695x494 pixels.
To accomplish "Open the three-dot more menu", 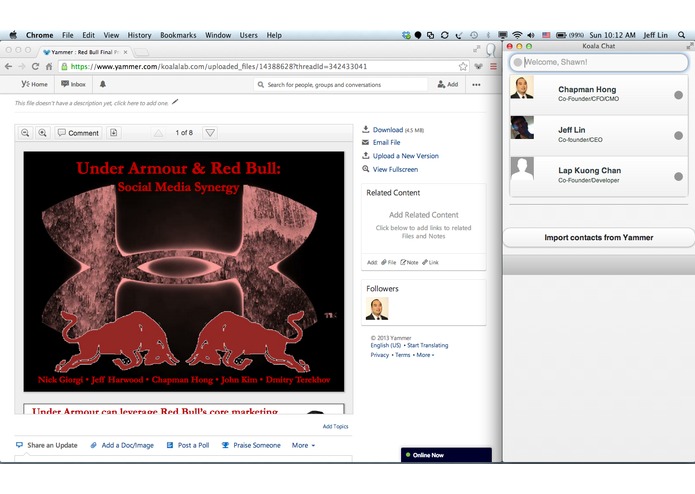I will coord(476,85).
